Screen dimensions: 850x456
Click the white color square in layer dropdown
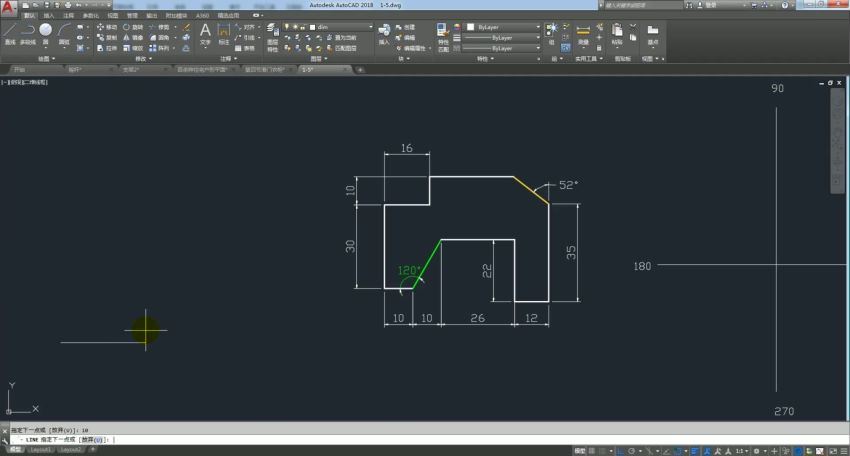(x=312, y=27)
